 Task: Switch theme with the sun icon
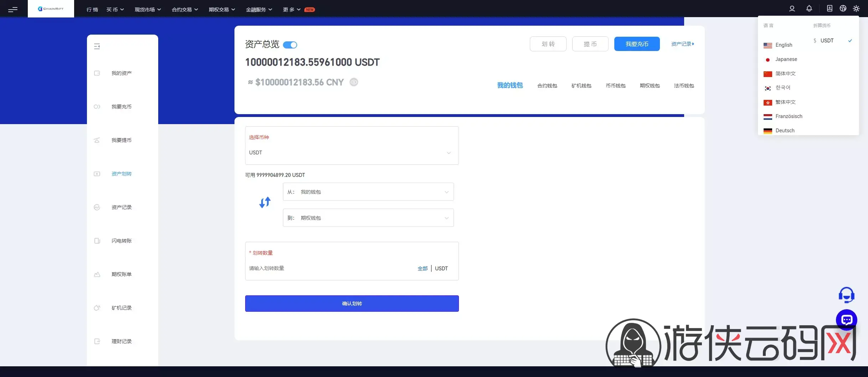[856, 9]
